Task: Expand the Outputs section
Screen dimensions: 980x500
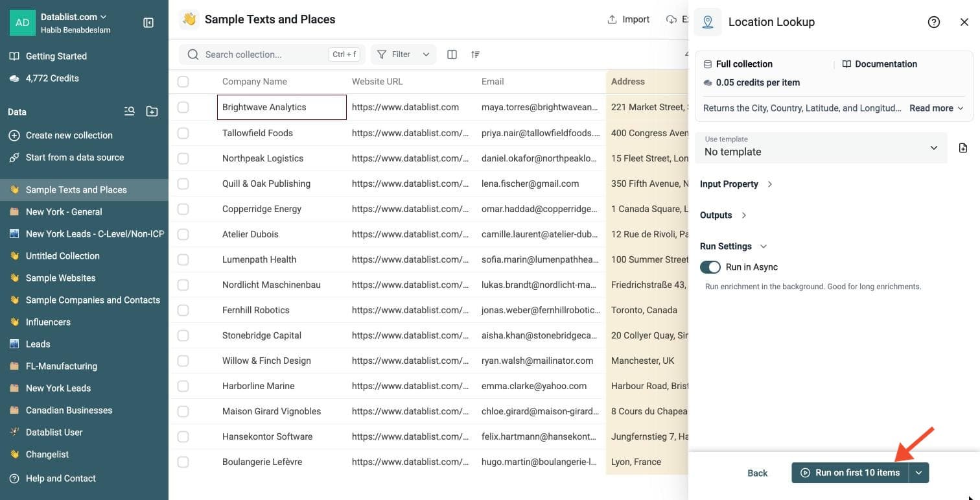Action: pyautogui.click(x=723, y=215)
